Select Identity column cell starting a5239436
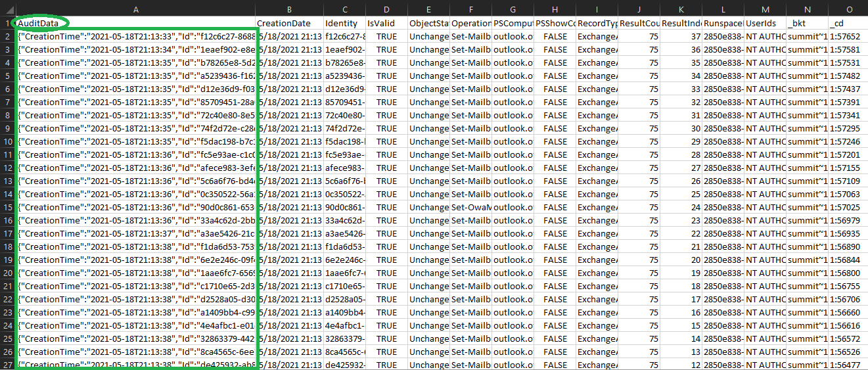 pos(344,76)
